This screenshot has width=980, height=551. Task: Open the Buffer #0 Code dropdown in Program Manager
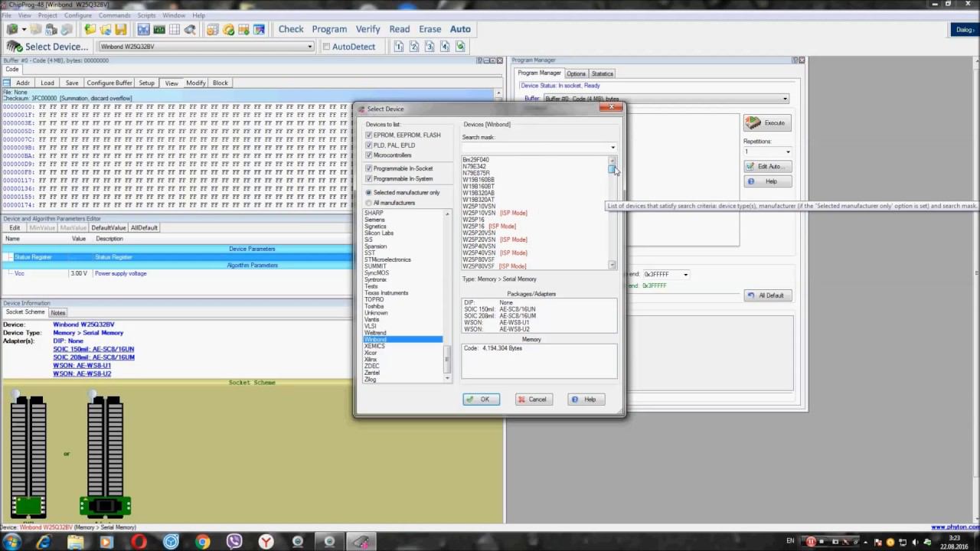784,99
